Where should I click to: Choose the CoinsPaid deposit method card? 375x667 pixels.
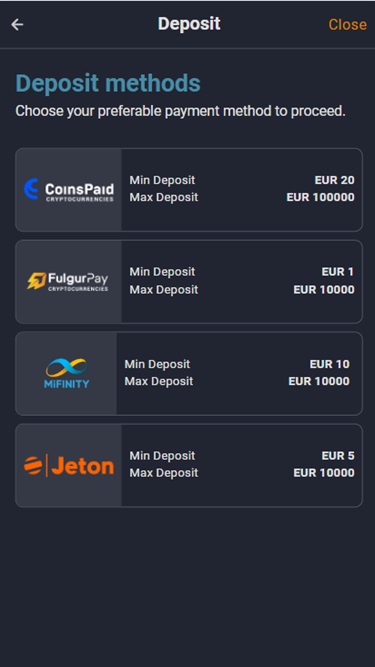click(189, 190)
